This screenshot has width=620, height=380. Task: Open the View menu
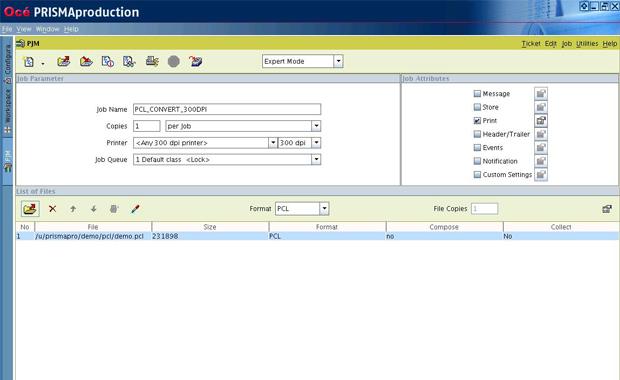[24, 29]
